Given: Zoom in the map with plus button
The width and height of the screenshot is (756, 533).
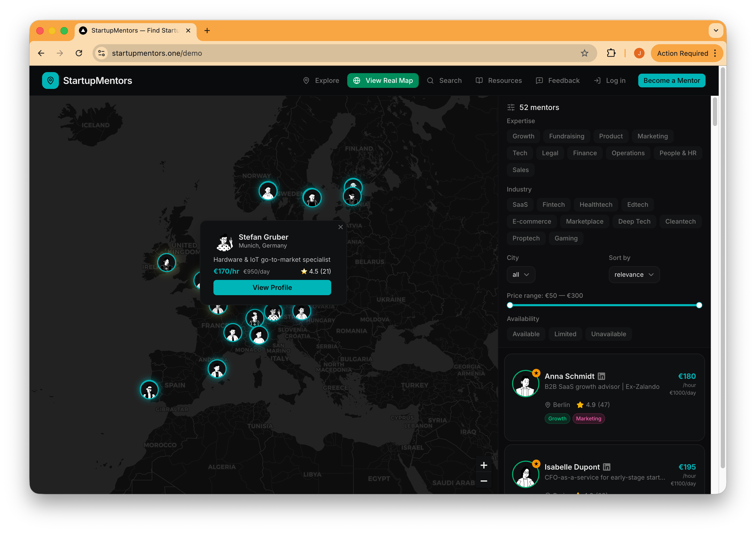Looking at the screenshot, I should (484, 465).
